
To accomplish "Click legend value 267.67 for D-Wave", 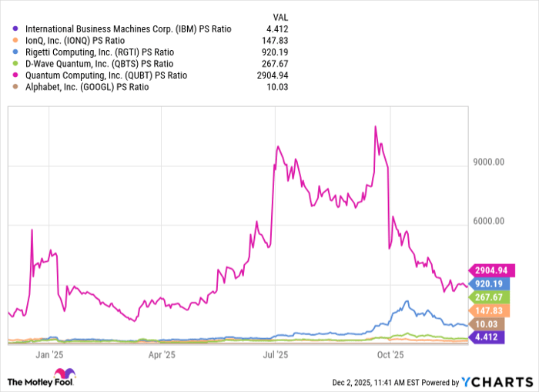I will [x=275, y=64].
